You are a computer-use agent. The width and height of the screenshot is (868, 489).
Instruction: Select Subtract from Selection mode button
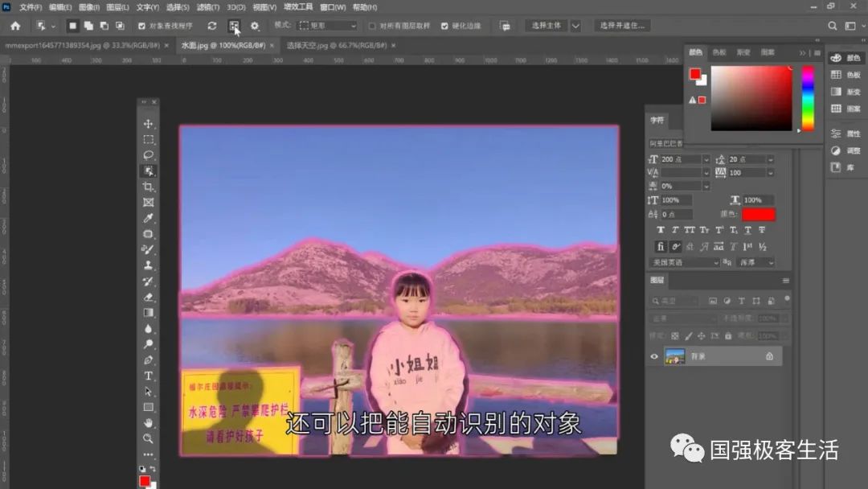coord(104,26)
